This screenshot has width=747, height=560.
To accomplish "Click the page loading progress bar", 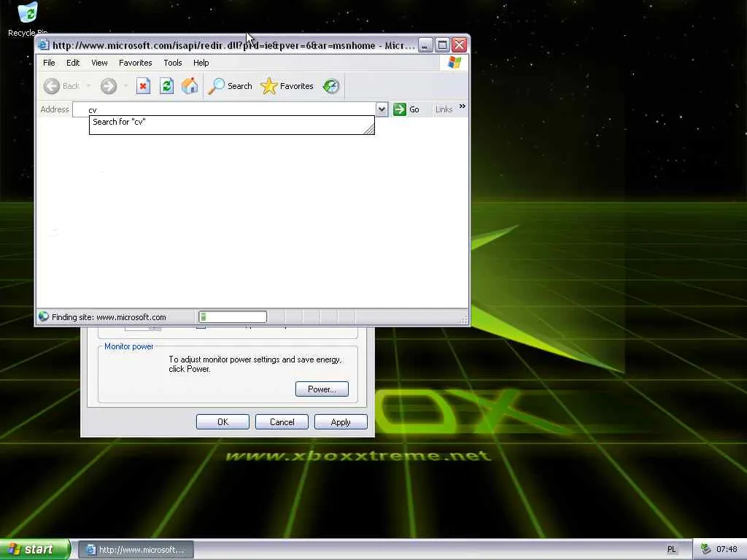I will [233, 316].
